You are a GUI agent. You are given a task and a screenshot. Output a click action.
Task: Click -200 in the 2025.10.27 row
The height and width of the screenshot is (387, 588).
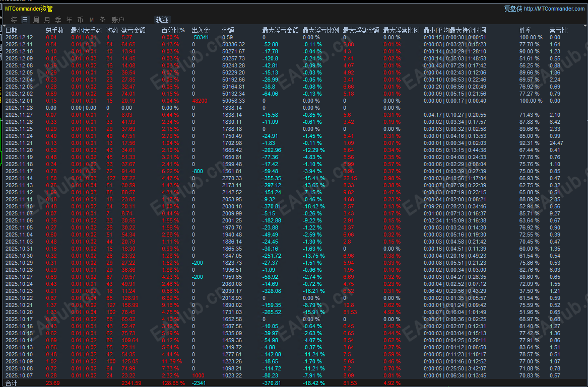(x=197, y=277)
